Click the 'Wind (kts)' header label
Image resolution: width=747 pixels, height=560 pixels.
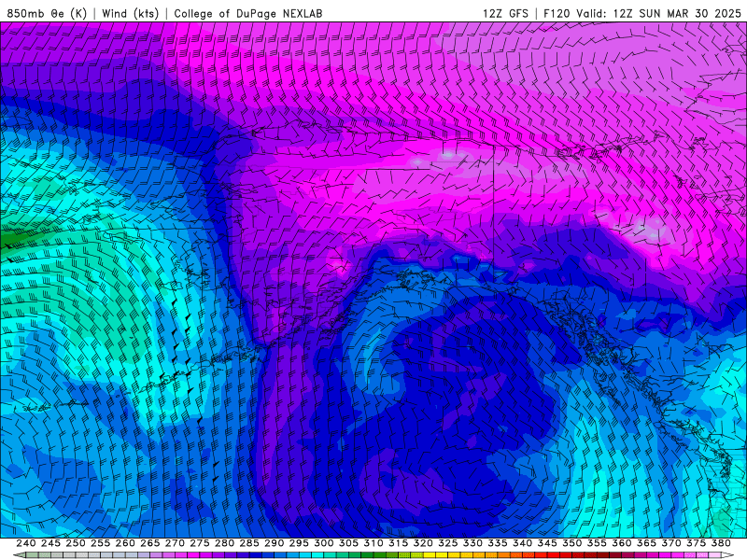(x=130, y=13)
